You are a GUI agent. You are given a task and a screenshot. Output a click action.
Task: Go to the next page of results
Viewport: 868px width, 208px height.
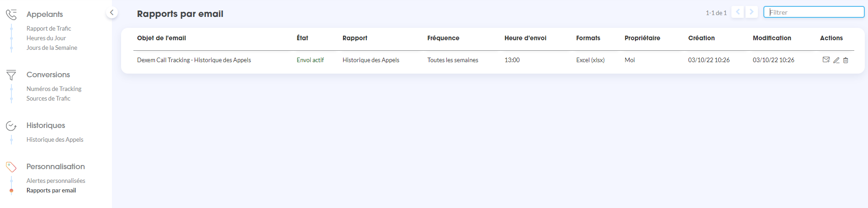[x=752, y=12]
